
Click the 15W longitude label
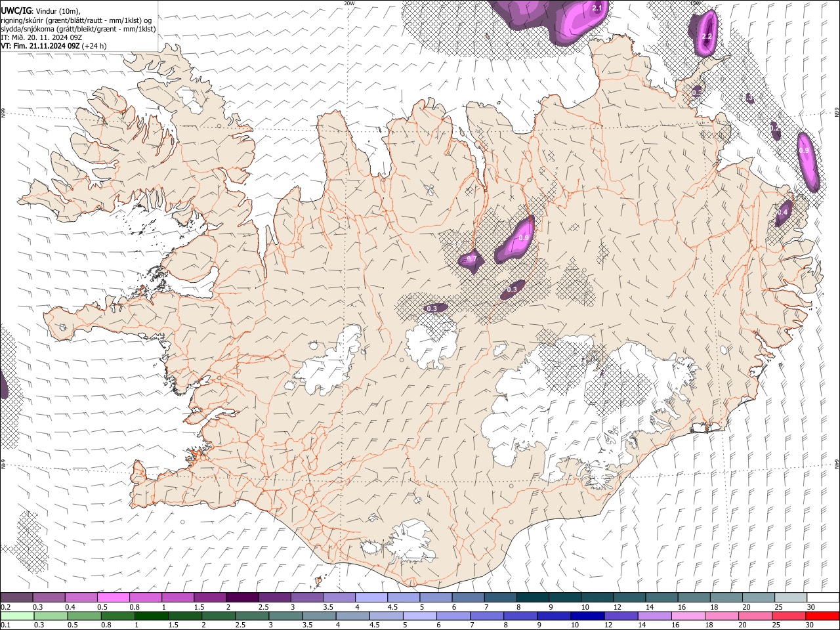point(695,3)
